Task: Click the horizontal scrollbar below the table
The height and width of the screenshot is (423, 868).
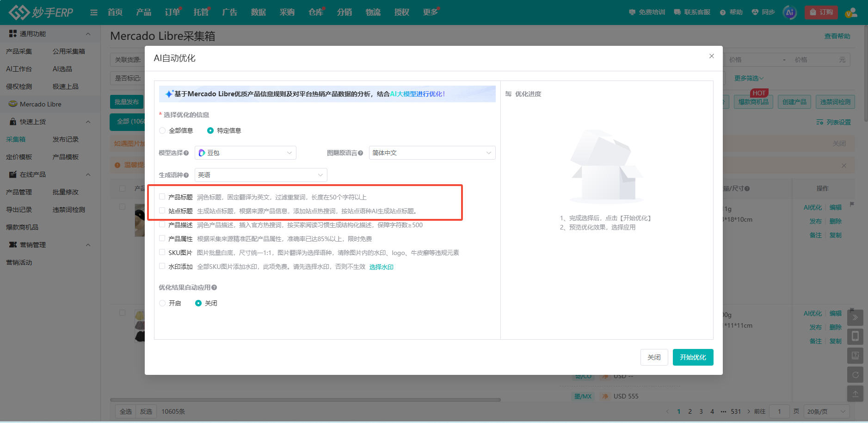Action: click(x=305, y=399)
